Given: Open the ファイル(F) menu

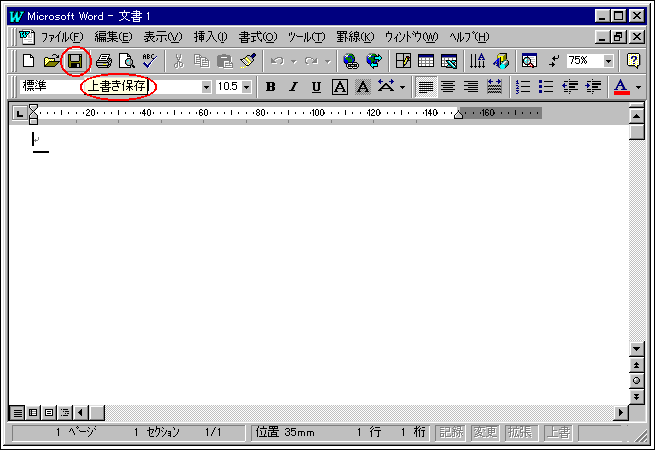Looking at the screenshot, I should pos(62,37).
